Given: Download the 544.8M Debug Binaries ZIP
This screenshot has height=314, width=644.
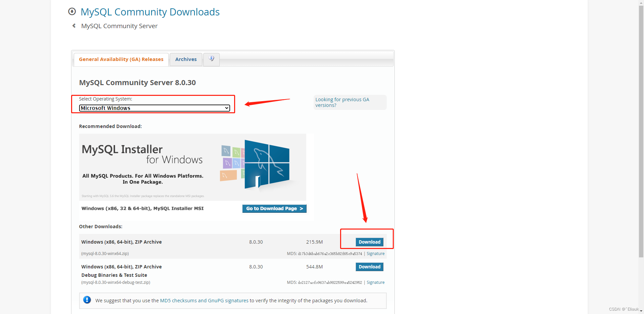Looking at the screenshot, I should click(x=369, y=267).
